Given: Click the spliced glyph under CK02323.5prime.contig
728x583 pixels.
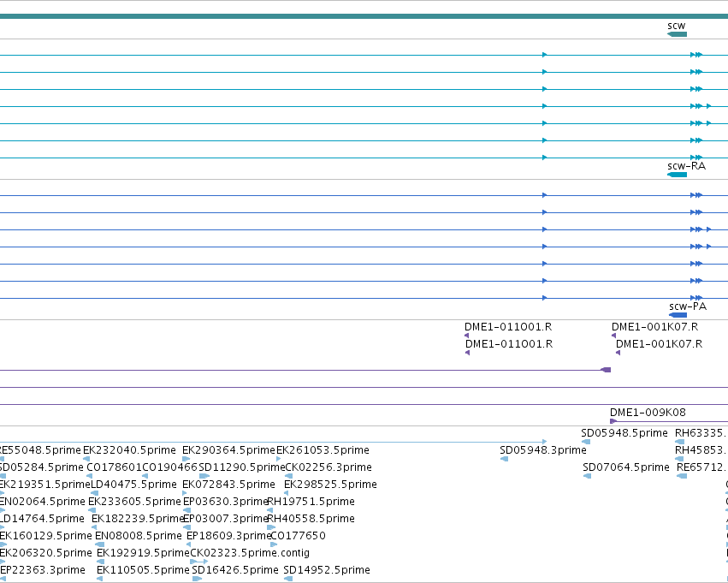Looking at the screenshot, I should [x=198, y=562].
